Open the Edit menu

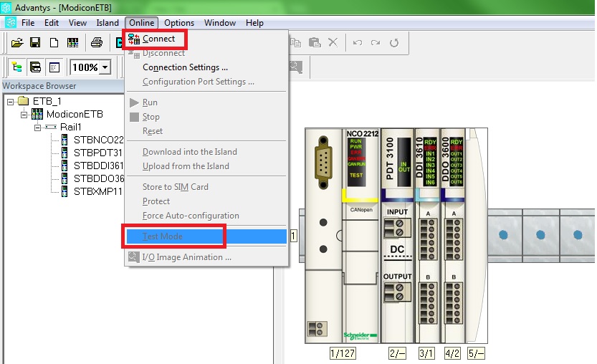pyautogui.click(x=52, y=23)
